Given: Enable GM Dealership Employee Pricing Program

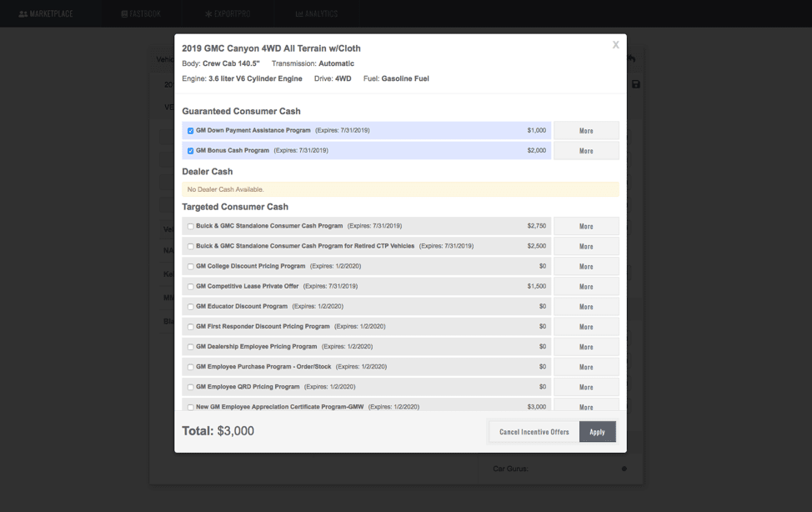Looking at the screenshot, I should point(191,347).
